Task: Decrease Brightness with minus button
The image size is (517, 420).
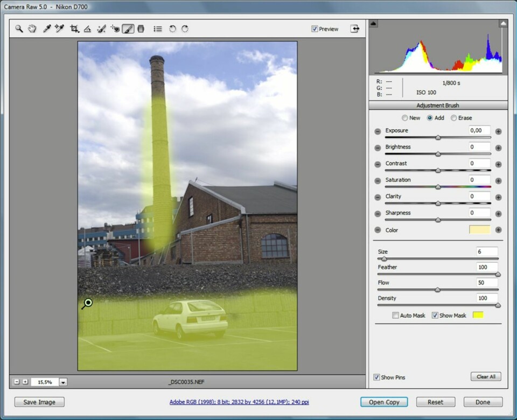Action: (x=378, y=148)
